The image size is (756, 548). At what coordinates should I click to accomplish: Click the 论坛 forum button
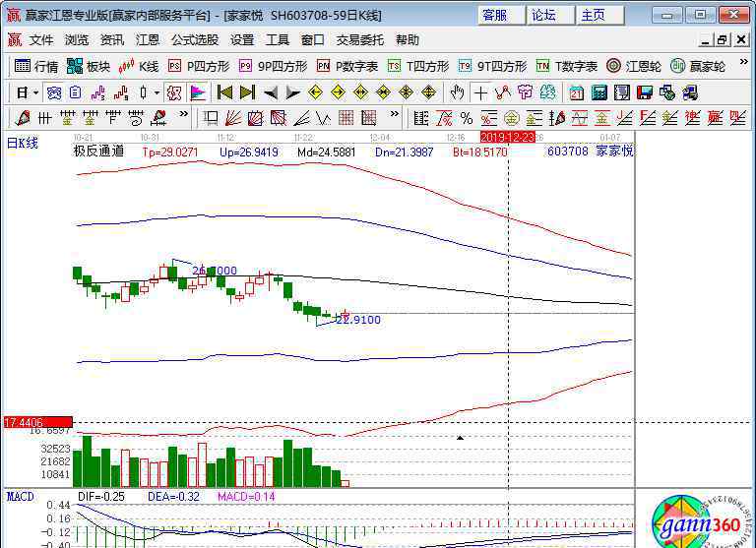tap(550, 15)
